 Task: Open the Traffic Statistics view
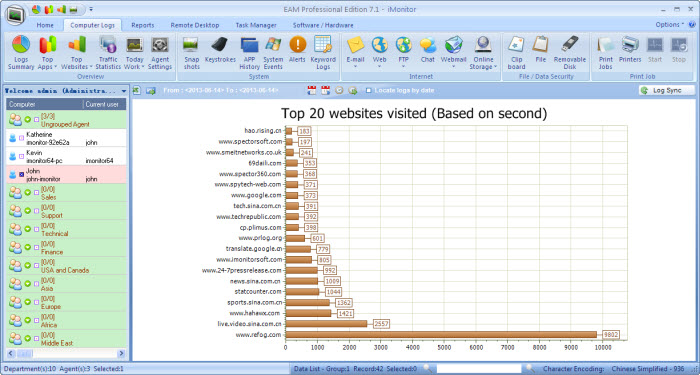coord(108,53)
